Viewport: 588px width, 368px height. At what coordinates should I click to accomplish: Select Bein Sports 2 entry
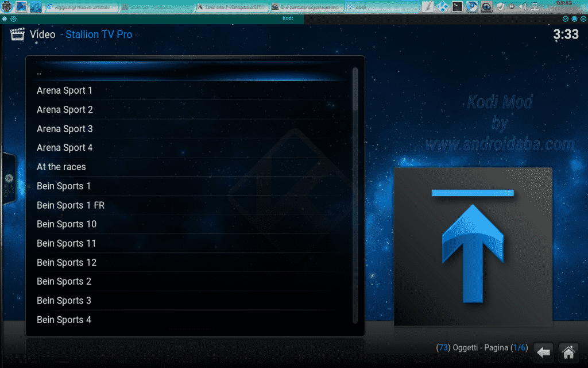pos(189,281)
